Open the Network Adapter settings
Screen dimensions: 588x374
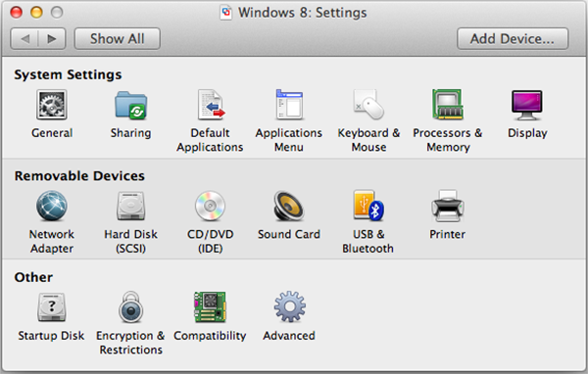point(52,206)
